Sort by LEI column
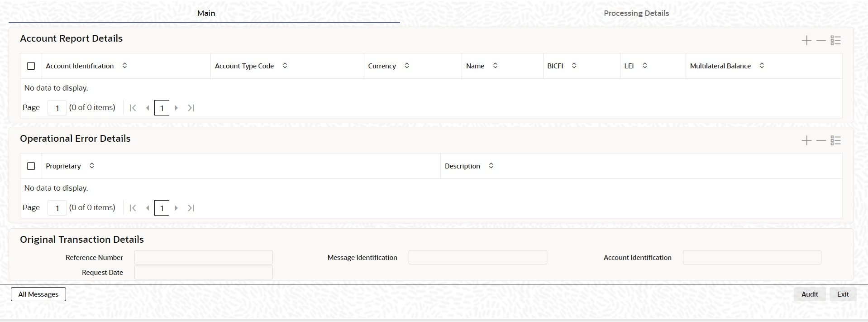Viewport: 868px width, 322px height. 645,66
